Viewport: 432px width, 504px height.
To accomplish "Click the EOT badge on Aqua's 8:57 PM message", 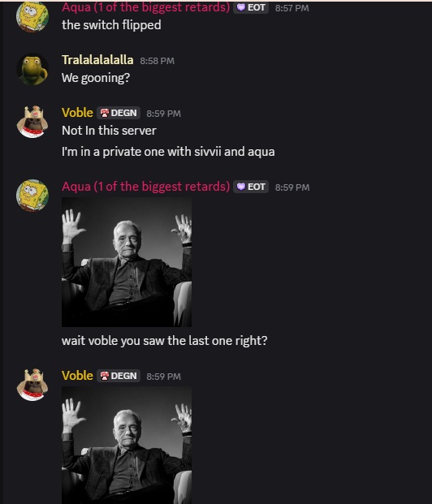I will pyautogui.click(x=251, y=7).
